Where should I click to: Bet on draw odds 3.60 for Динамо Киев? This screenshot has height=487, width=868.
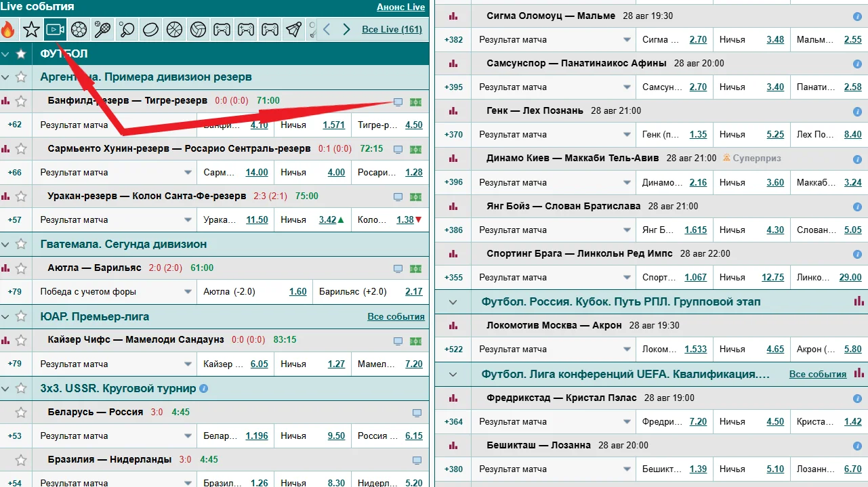click(775, 182)
